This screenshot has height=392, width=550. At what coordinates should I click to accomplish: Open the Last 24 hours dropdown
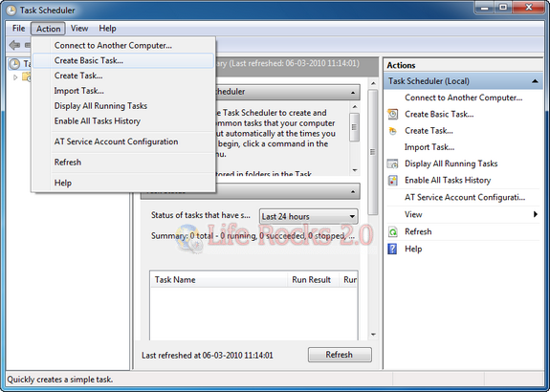[x=309, y=217]
